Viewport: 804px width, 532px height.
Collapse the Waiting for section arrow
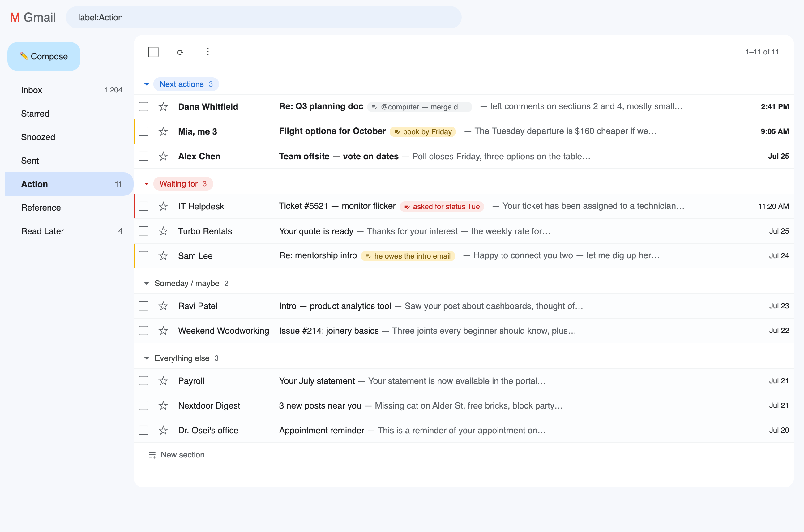[147, 184]
